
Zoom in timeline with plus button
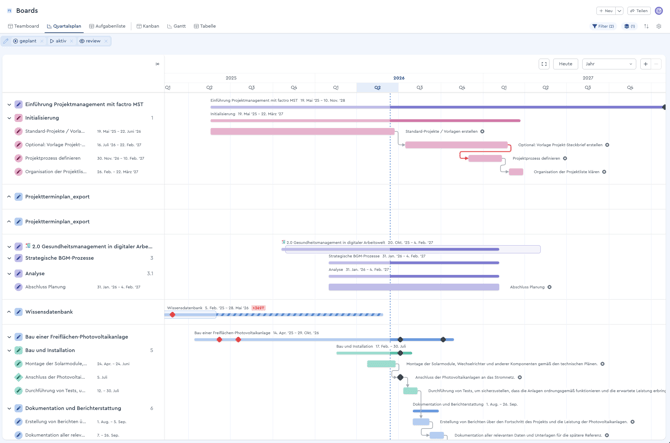click(x=646, y=64)
